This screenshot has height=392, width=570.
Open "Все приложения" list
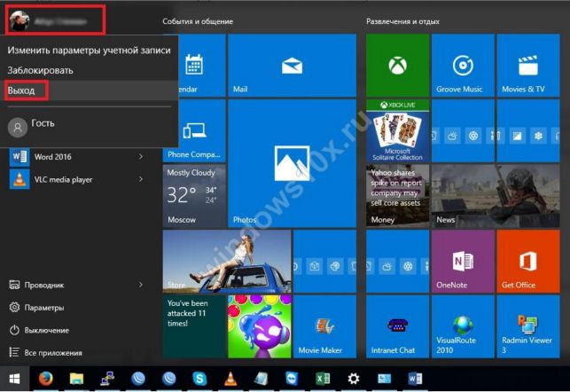point(45,353)
